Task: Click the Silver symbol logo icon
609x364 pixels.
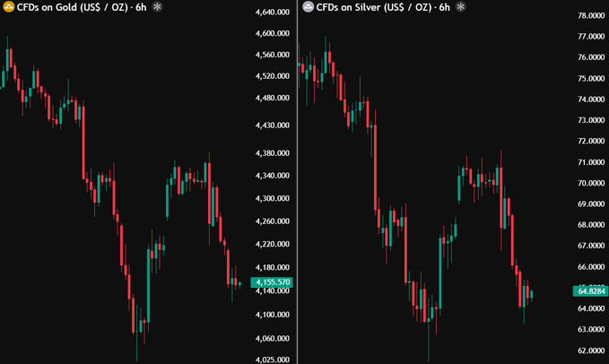Action: 308,6
